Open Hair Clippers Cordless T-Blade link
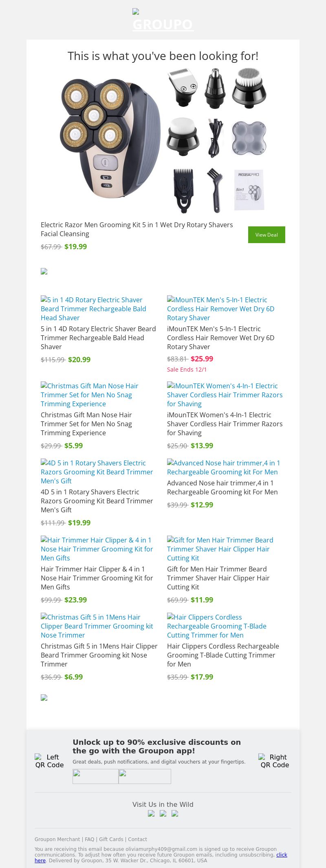The image size is (326, 868). [216, 626]
